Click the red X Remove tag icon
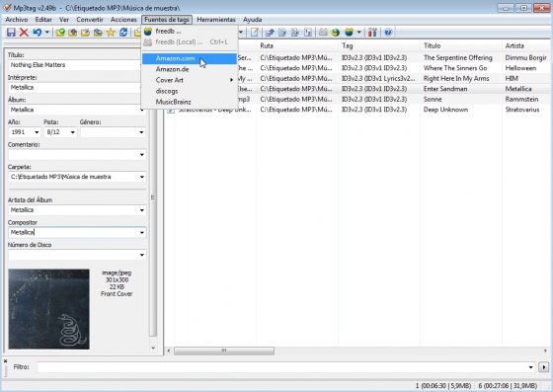This screenshot has width=553, height=392. [24, 33]
